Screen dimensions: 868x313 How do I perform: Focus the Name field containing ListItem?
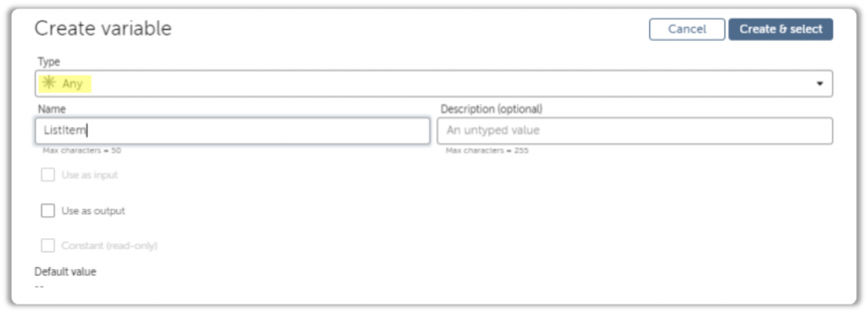pos(232,131)
